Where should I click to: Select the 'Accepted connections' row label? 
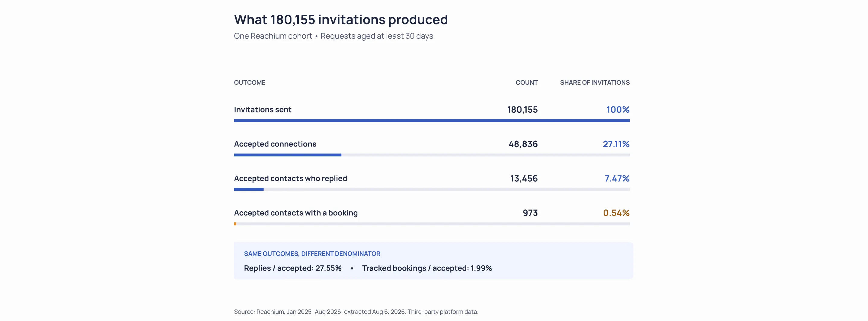275,144
